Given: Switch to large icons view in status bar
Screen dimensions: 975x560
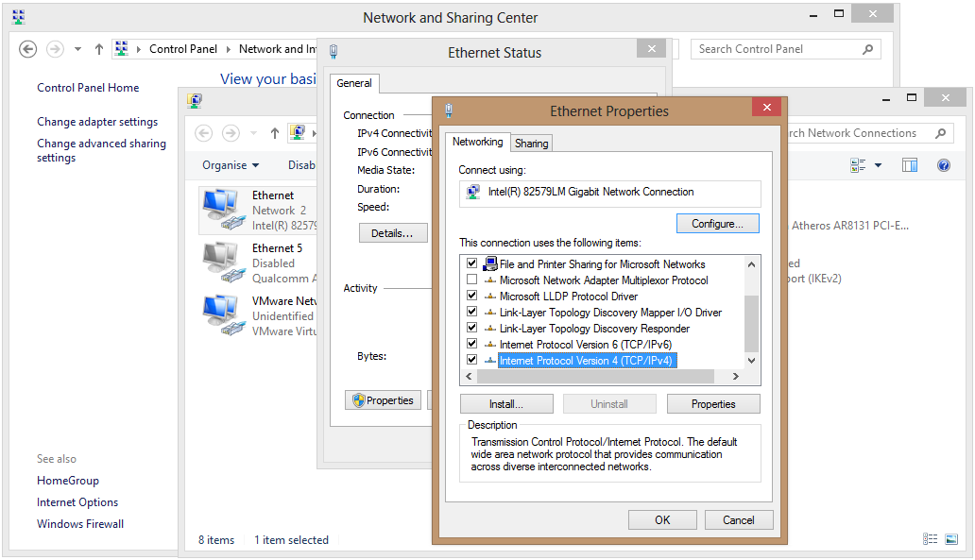Looking at the screenshot, I should tap(951, 539).
